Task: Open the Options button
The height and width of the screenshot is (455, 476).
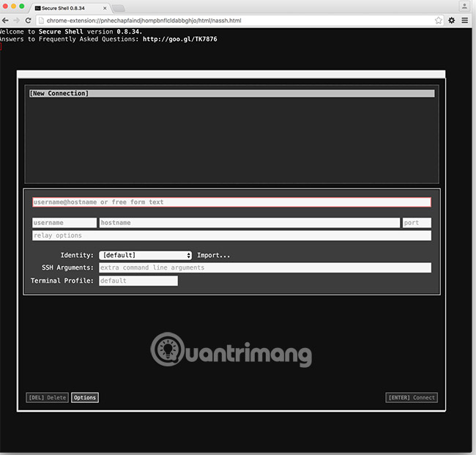Action: (85, 398)
